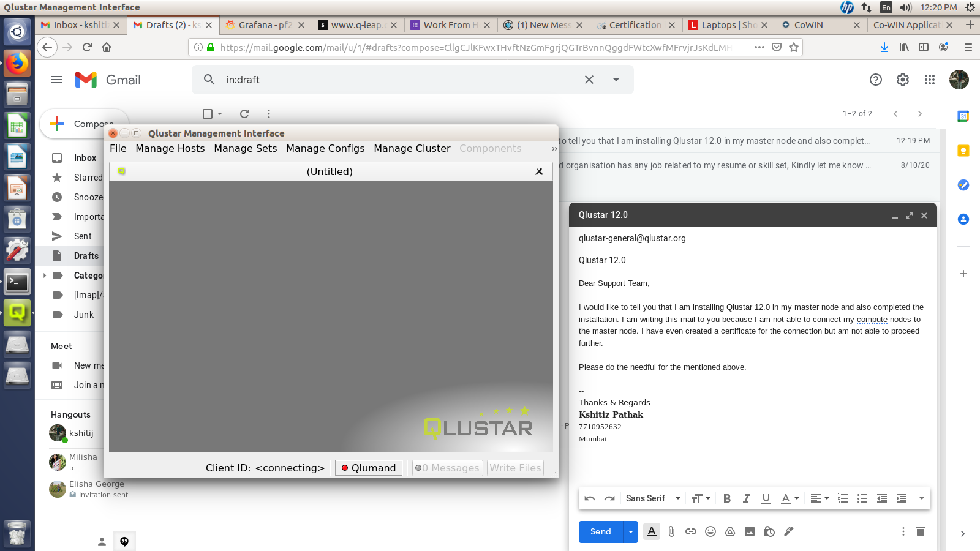Click the Send button
980x551 pixels.
[600, 531]
